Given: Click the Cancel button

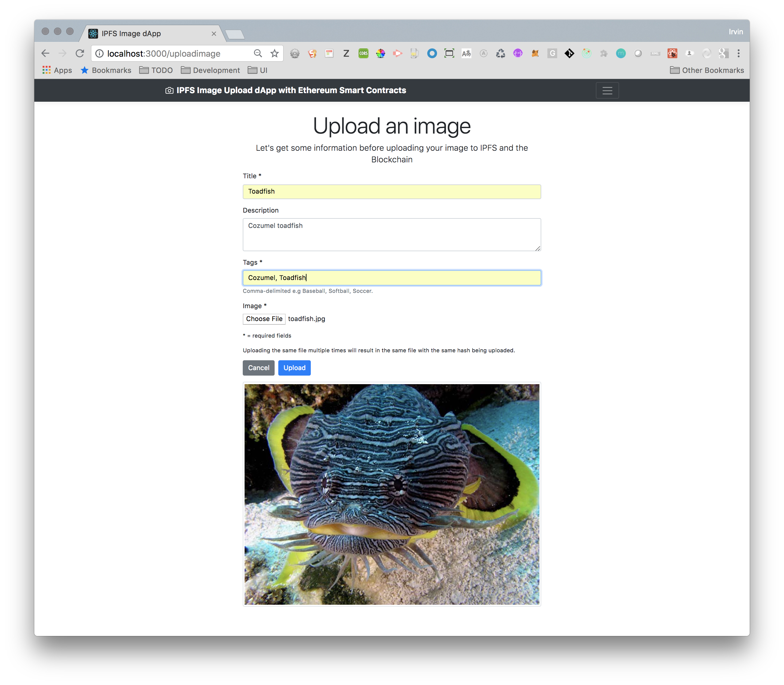Looking at the screenshot, I should [x=258, y=368].
